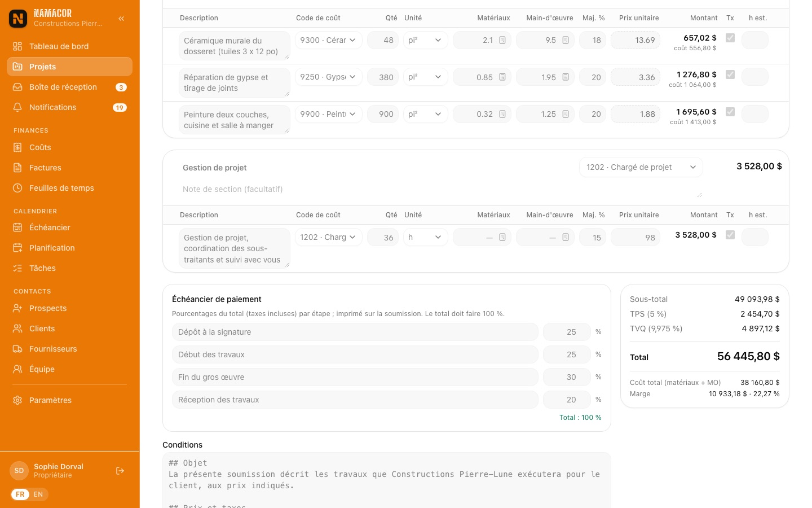This screenshot has height=508, width=812.
Task: Edit the Fin du gros œuvre percentage field
Action: click(x=567, y=377)
